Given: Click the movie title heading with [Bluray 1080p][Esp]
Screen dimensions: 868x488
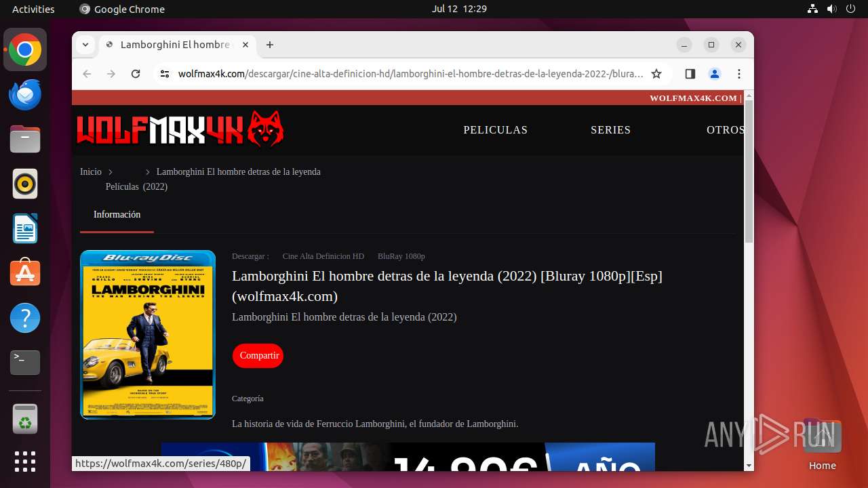Looking at the screenshot, I should 447,286.
